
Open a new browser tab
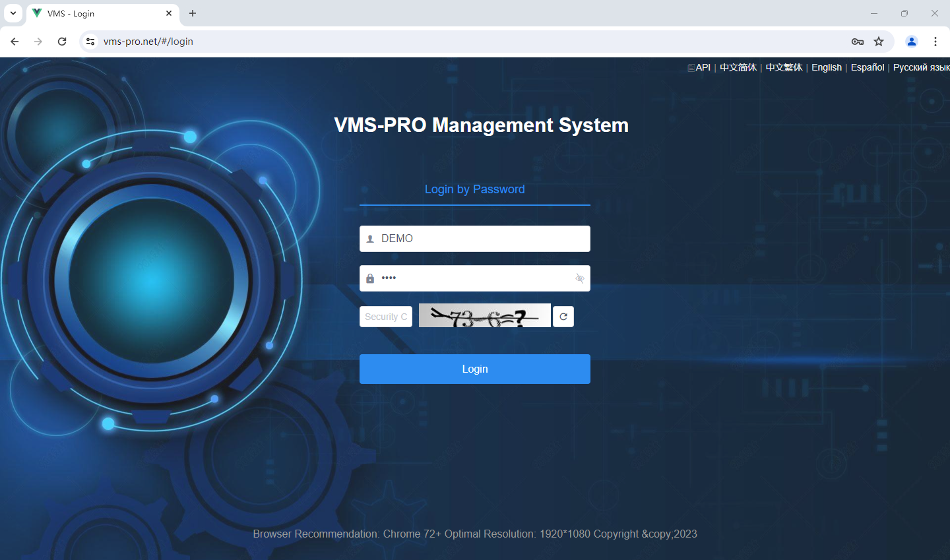193,13
